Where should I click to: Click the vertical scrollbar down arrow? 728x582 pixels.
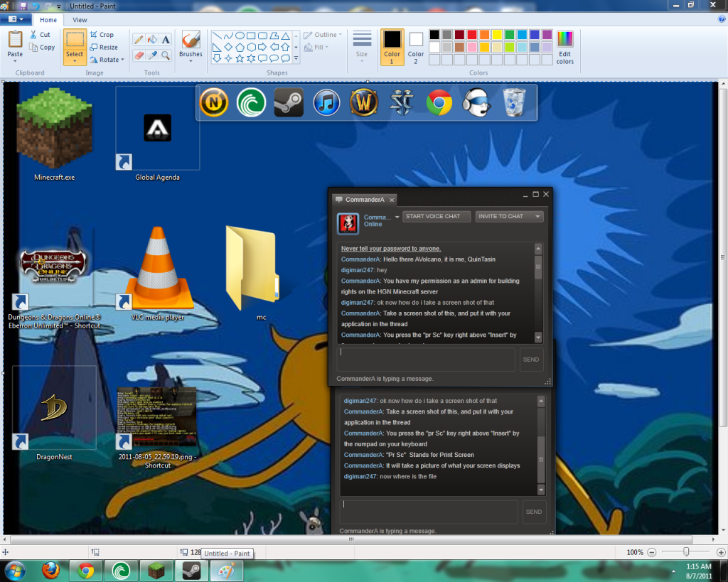coord(723,529)
